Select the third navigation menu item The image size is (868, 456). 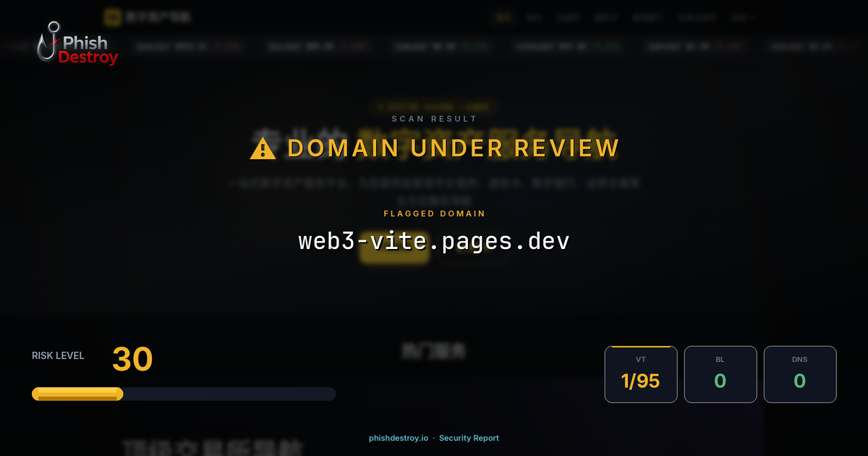(569, 17)
